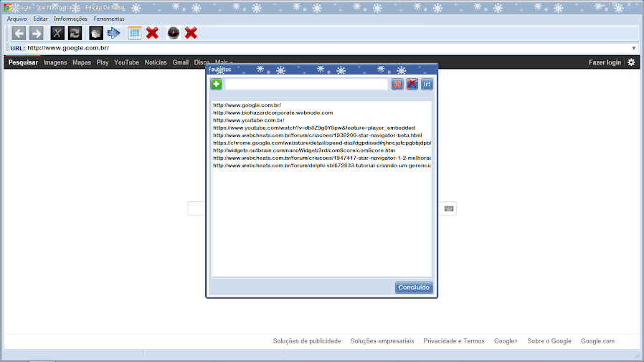
Task: Click the forward arrow navigation button
Action: tap(36, 33)
